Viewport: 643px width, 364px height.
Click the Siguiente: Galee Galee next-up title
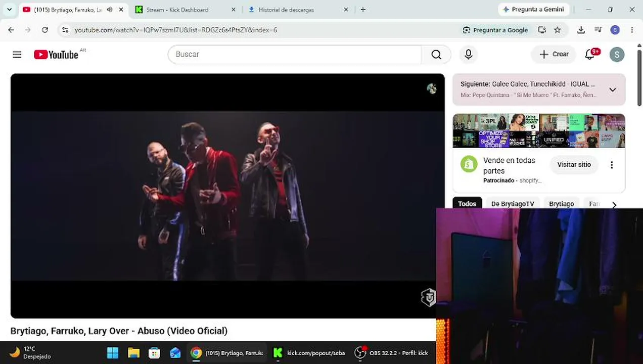(527, 84)
